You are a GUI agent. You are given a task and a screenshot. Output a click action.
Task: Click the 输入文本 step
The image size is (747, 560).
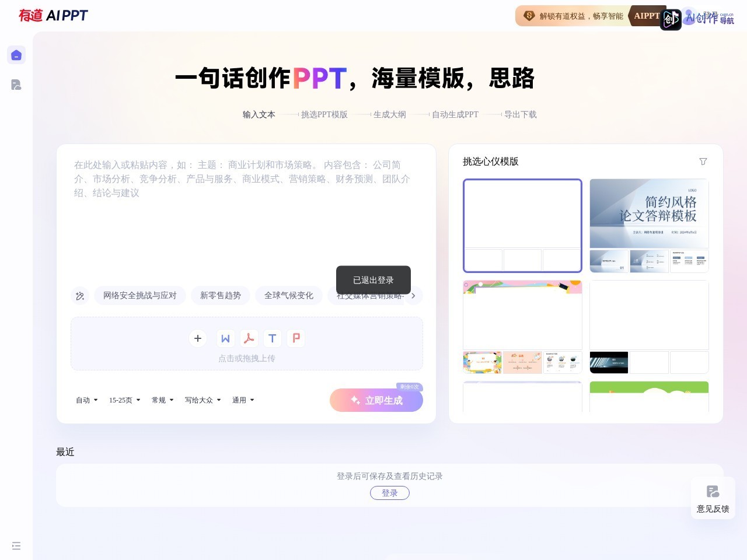pyautogui.click(x=259, y=114)
